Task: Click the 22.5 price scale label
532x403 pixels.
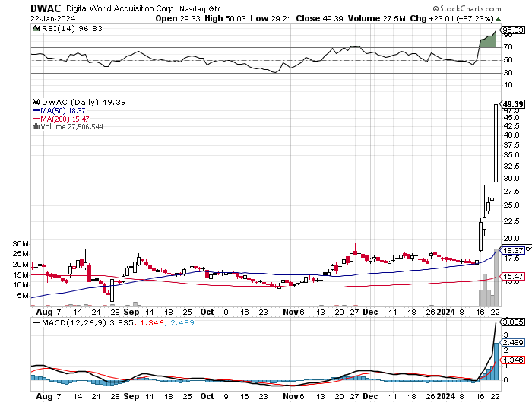Action: (511, 221)
